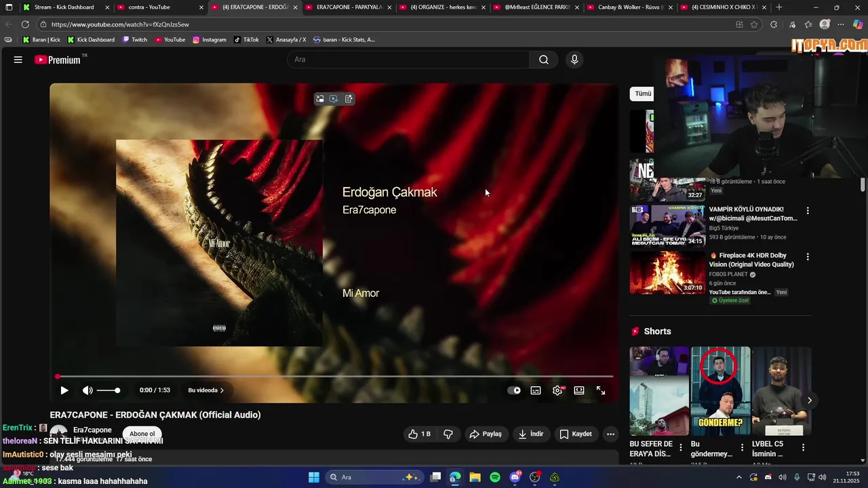Download video with İndir button
868x488 pixels.
pos(531,434)
